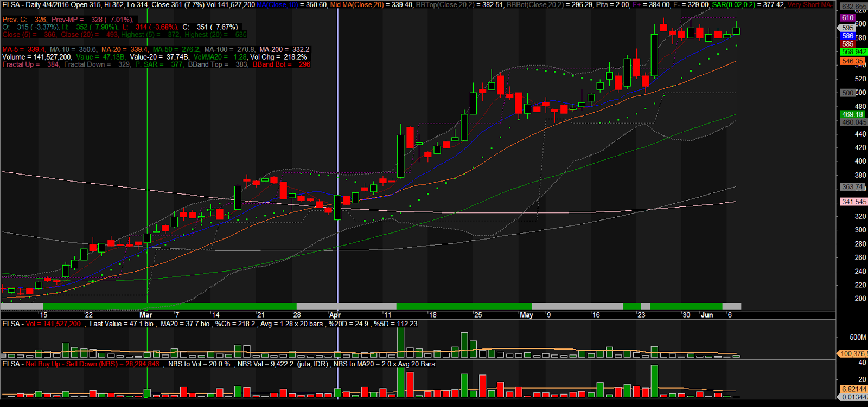Click the 'Avg = 1.28 x 20 bars' text
Screen dimensions: 868x407
click(292, 324)
